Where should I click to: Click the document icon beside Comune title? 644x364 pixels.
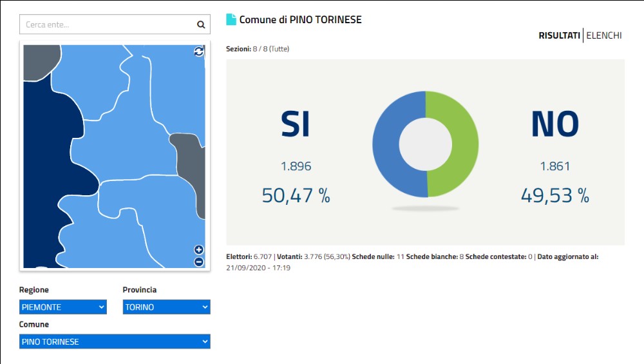click(231, 20)
